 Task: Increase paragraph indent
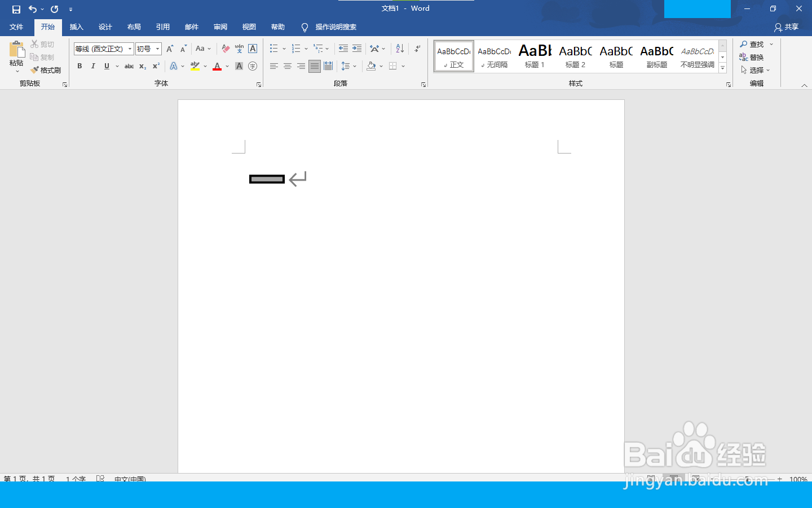pos(357,49)
